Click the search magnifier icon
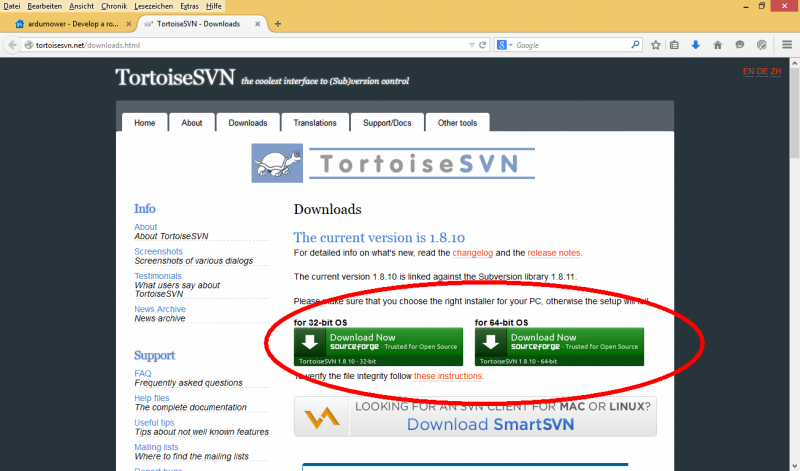 [x=635, y=45]
